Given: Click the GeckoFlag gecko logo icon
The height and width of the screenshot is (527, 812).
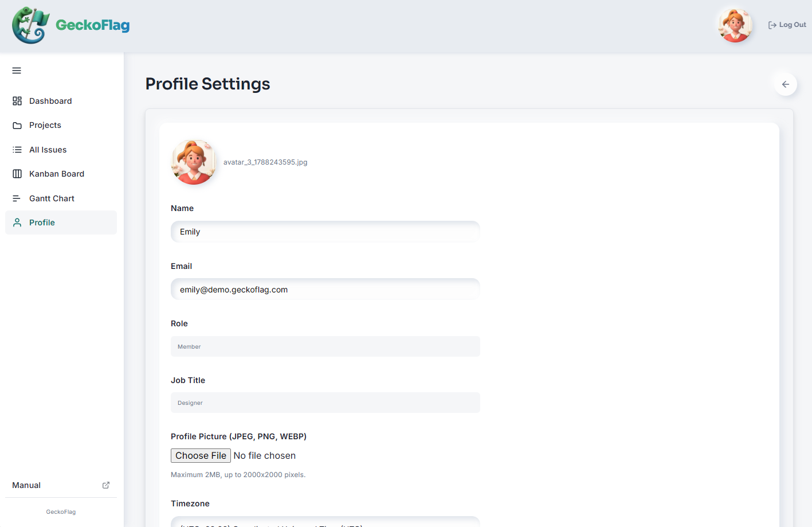Looking at the screenshot, I should [x=31, y=25].
